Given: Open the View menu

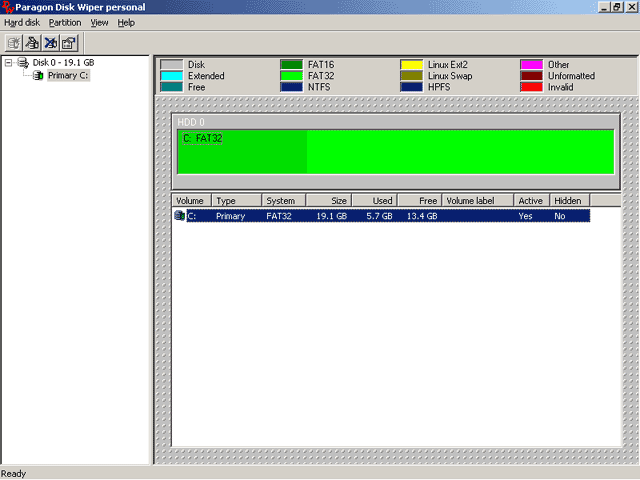Looking at the screenshot, I should pyautogui.click(x=99, y=23).
